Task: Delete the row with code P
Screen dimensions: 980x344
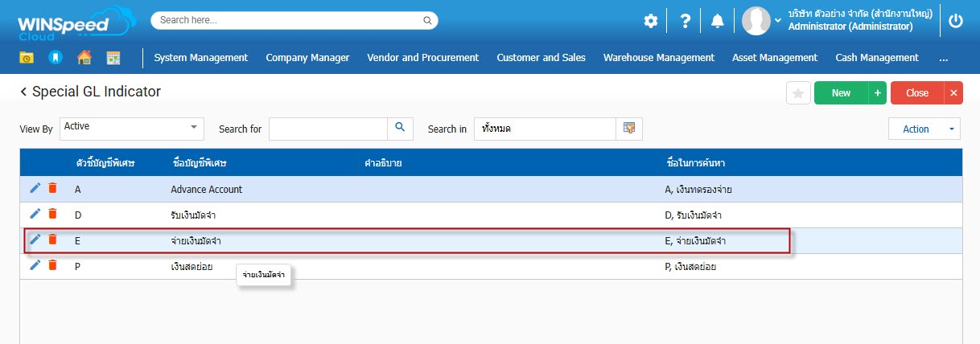Action: click(52, 265)
